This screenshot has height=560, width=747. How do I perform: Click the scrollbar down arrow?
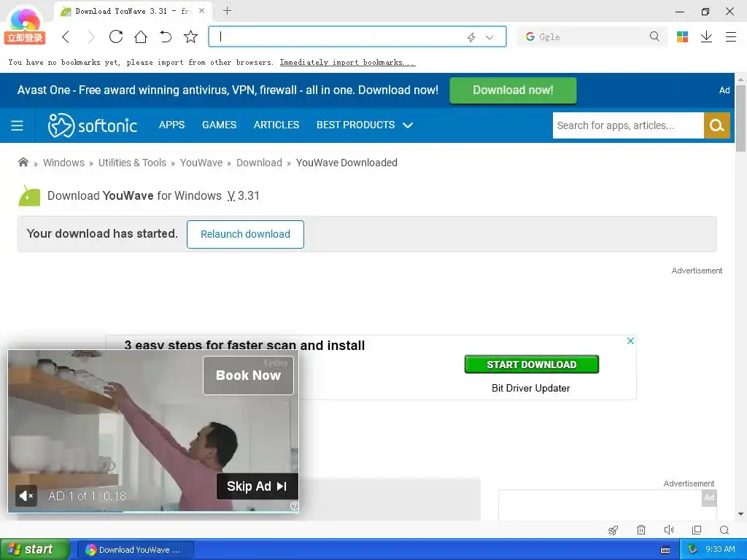point(740,514)
